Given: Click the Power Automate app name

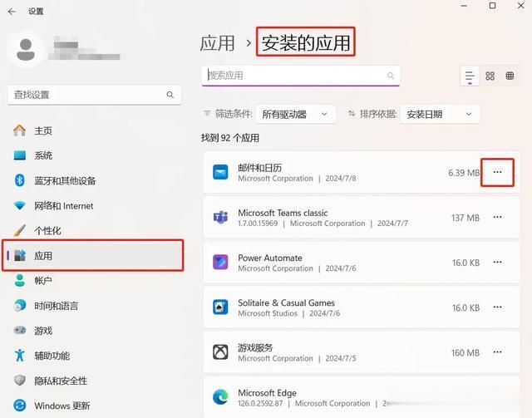Looking at the screenshot, I should [270, 258].
